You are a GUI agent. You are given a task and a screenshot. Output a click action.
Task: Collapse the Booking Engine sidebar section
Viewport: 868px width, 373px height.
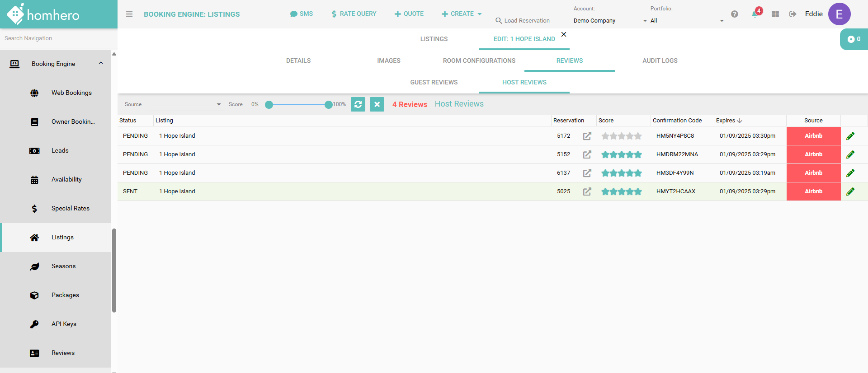(101, 63)
